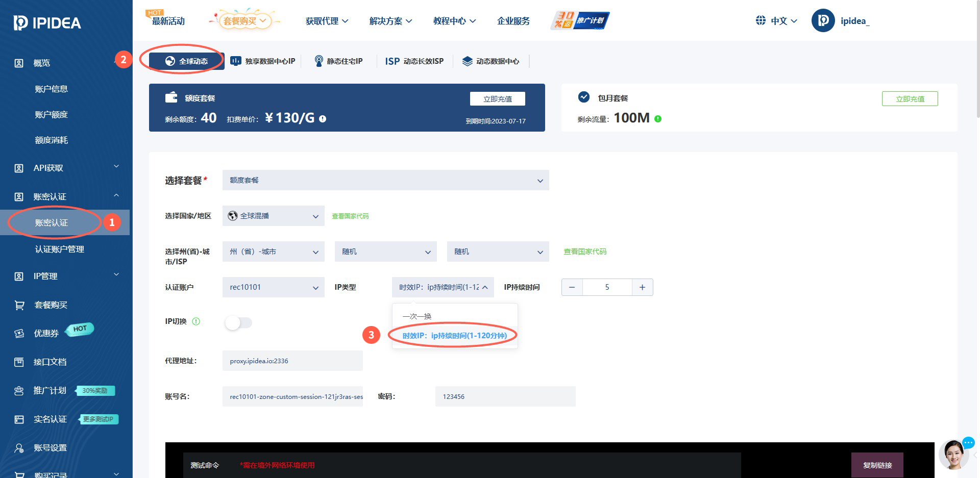Click the 接口文档 document icon
Image resolution: width=980 pixels, height=478 pixels.
point(19,362)
